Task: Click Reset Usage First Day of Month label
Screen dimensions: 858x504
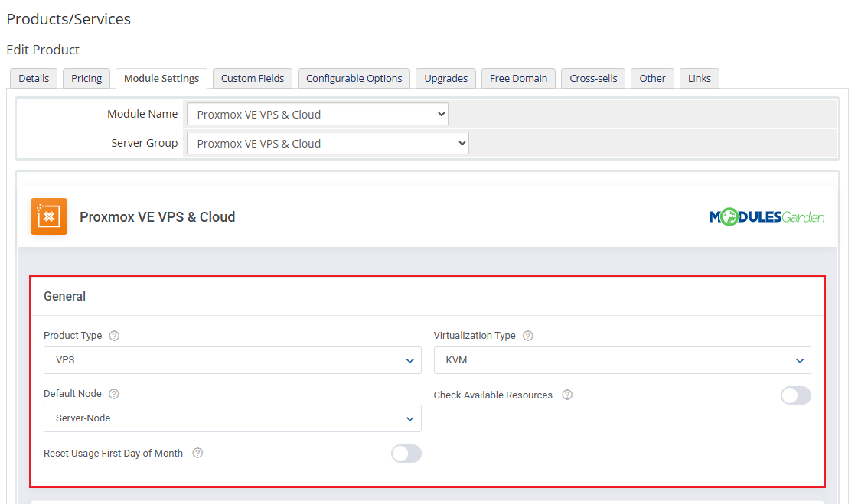Action: coord(113,454)
